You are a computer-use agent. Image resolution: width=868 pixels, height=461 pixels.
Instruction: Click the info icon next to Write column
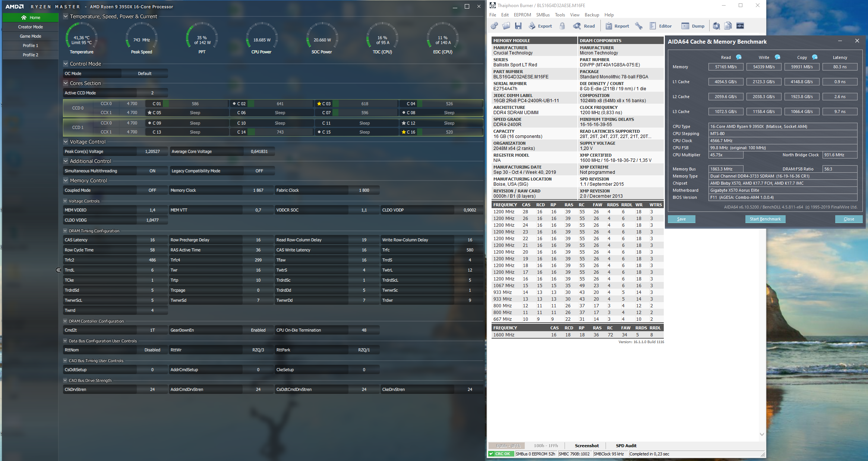[777, 57]
